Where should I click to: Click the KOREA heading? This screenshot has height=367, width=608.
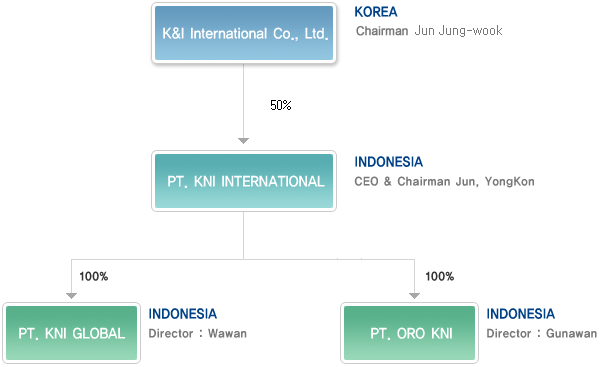point(376,12)
